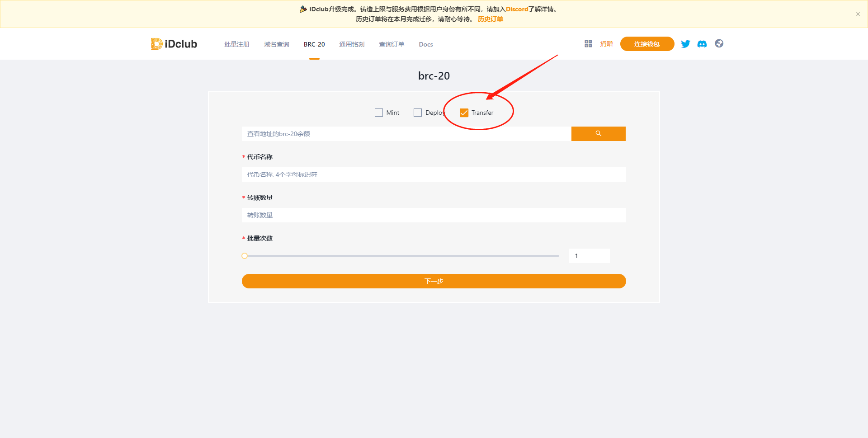
Task: Click the orange search magnifier button
Action: point(599,134)
